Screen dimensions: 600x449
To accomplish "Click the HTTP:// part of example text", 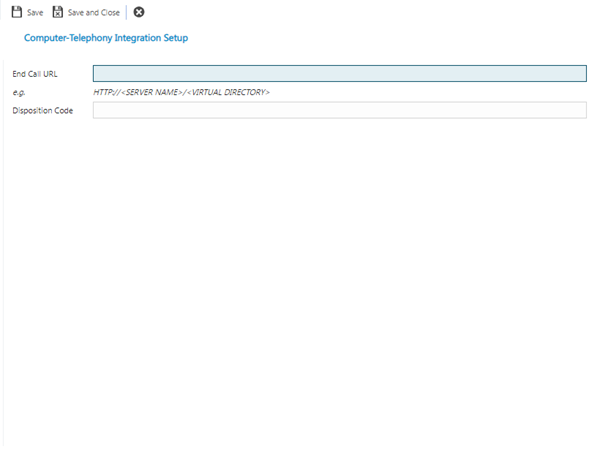I will (x=108, y=92).
